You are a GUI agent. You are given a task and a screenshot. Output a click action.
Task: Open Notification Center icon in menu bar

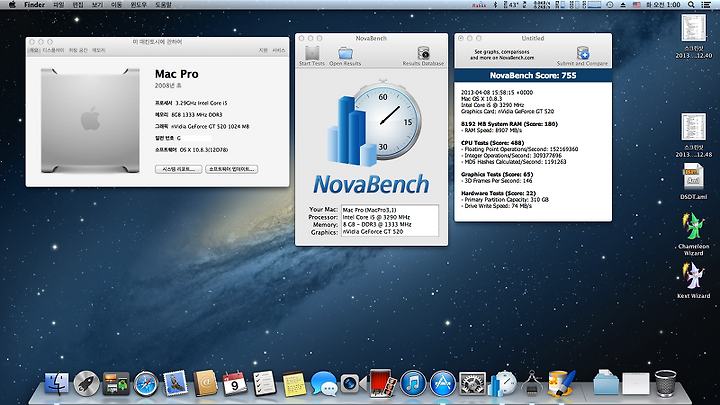[706, 5]
